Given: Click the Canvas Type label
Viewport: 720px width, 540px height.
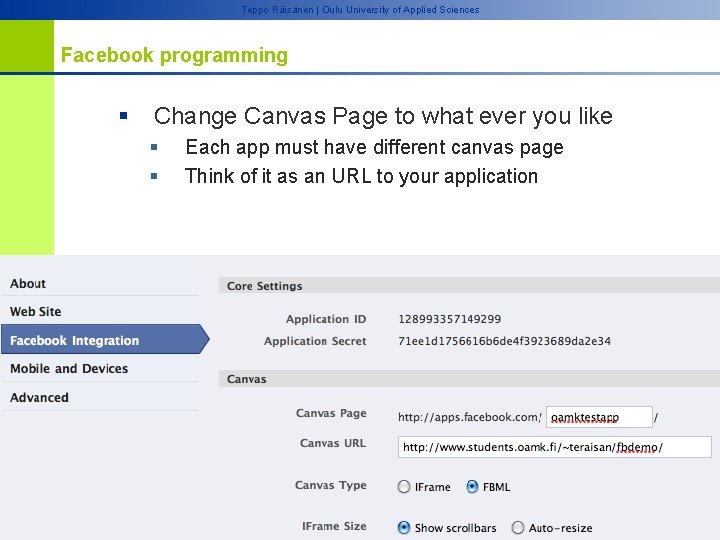Looking at the screenshot, I should coord(331,485).
